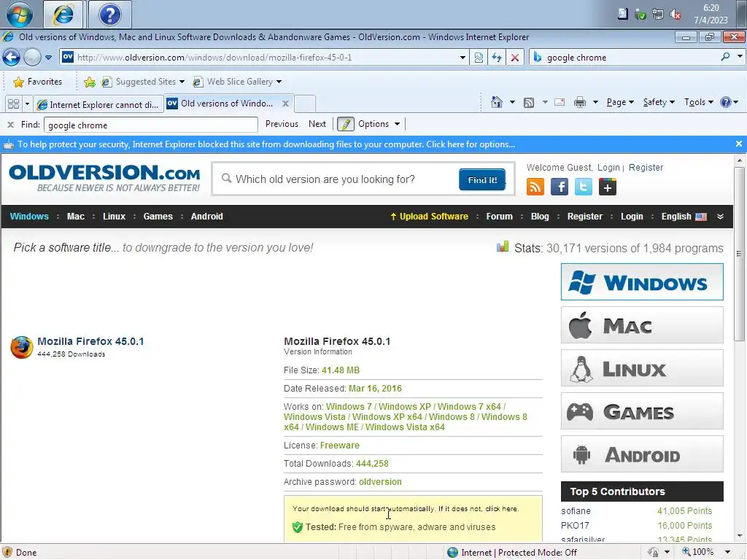The width and height of the screenshot is (747, 560).
Task: Click the orange RSS icon on the site
Action: pyautogui.click(x=535, y=187)
